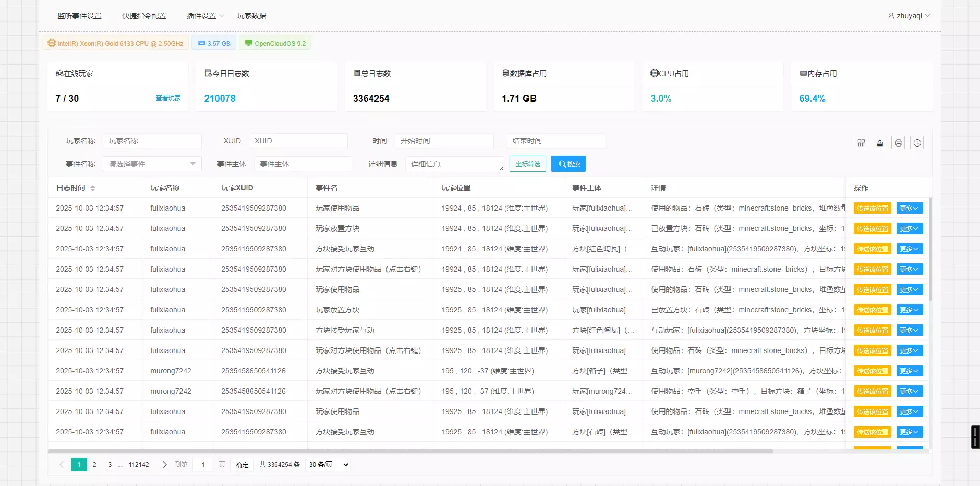The height and width of the screenshot is (486, 980).
Task: Click the 详细信息 text area
Action: pyautogui.click(x=455, y=164)
